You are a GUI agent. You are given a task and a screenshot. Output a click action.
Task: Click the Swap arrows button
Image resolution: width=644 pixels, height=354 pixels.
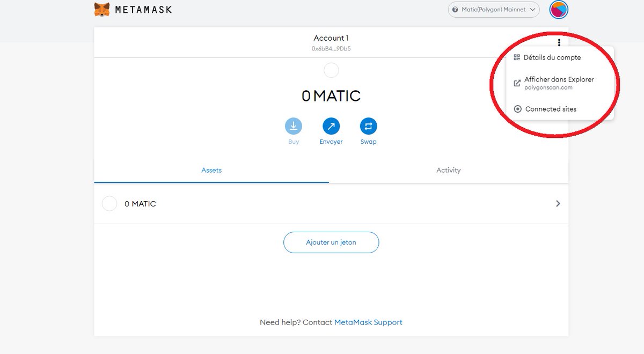point(369,127)
